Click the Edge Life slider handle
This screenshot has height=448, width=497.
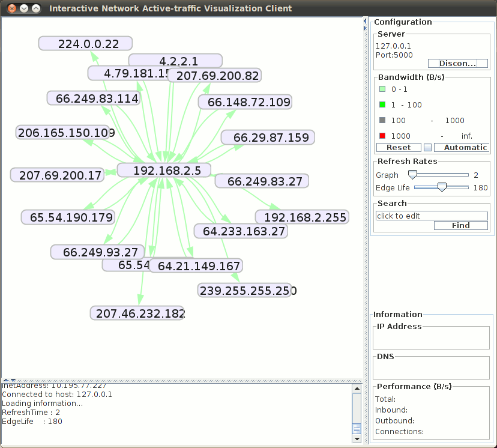(x=442, y=187)
